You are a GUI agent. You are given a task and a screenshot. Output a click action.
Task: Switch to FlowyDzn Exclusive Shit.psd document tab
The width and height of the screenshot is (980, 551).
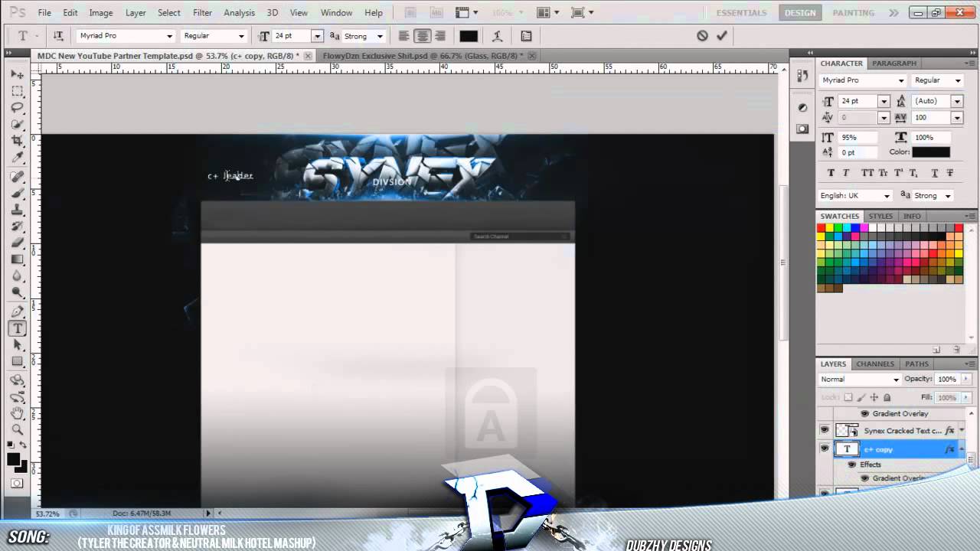coord(423,56)
